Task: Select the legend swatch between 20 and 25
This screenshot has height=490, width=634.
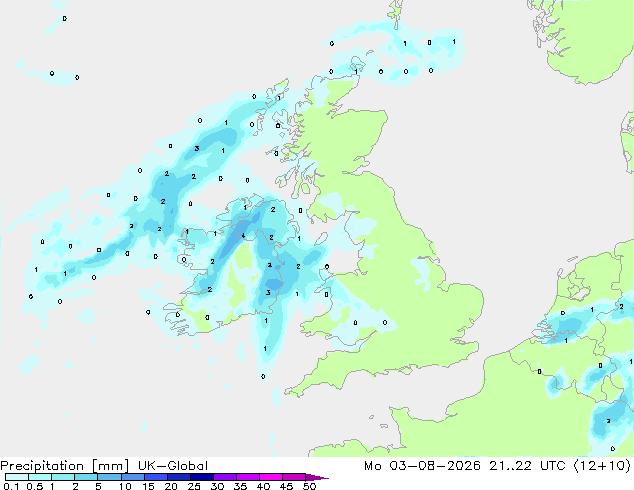Action: tap(179, 477)
